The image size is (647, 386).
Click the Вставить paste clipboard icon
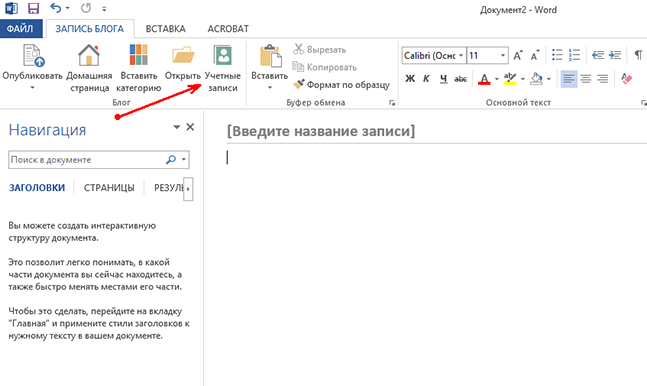click(x=270, y=56)
